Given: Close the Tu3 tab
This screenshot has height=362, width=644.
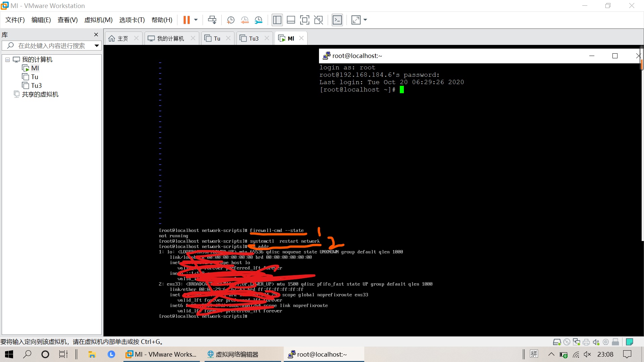Looking at the screenshot, I should pyautogui.click(x=267, y=38).
